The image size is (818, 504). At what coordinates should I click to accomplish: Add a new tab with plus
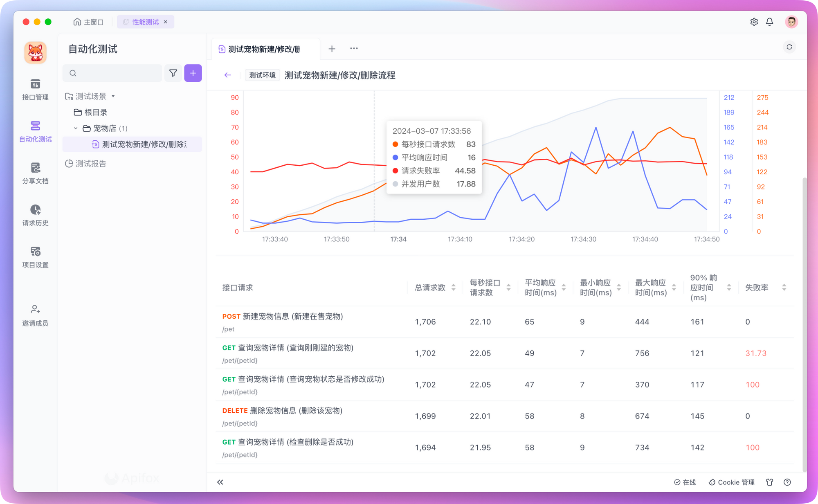point(332,49)
